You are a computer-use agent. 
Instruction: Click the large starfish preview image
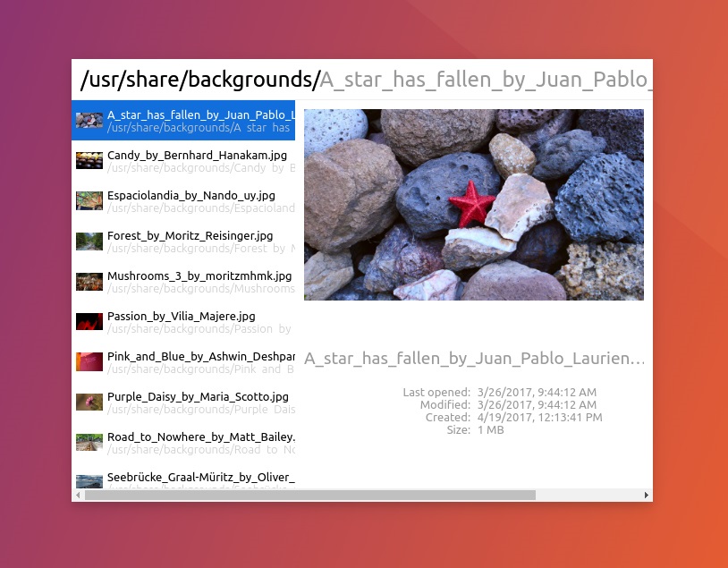click(x=474, y=204)
